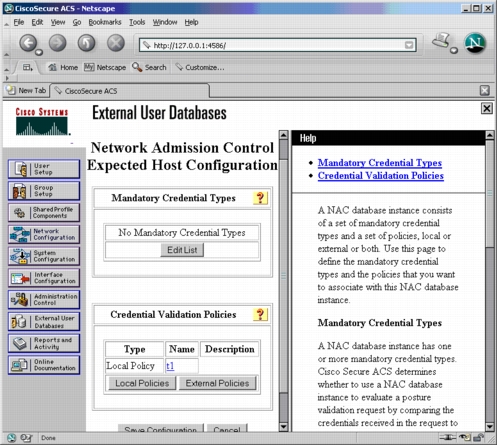Click the Navigator icon in the status bar

[11, 439]
